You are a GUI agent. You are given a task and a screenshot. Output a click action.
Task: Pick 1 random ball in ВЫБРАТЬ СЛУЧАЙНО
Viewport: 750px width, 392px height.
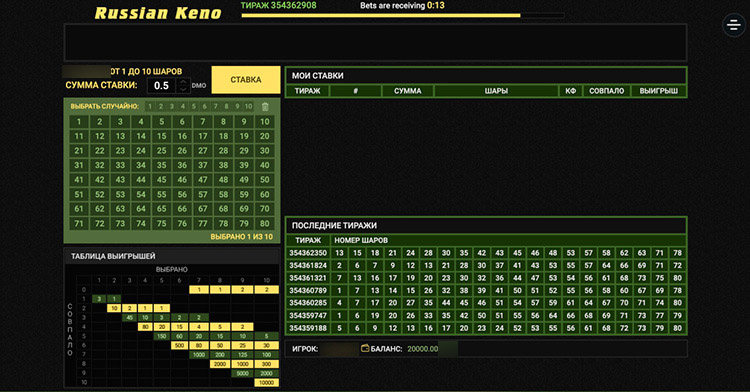[150, 106]
